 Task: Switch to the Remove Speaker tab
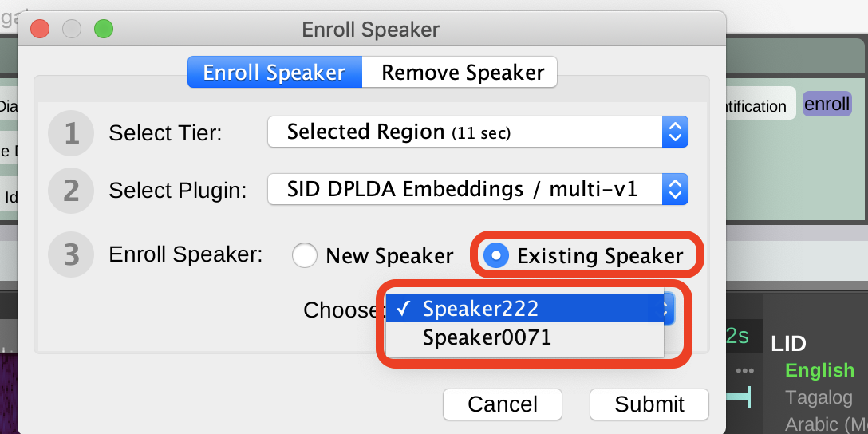[462, 73]
